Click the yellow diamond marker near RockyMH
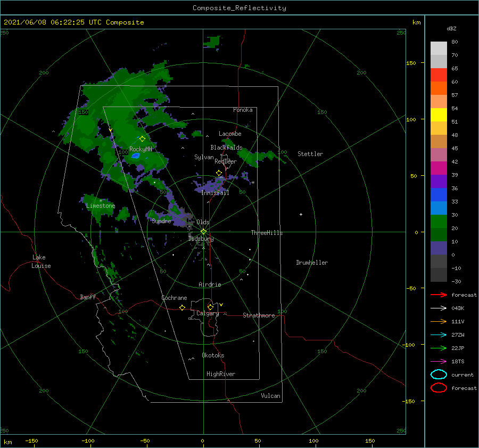 pos(142,139)
